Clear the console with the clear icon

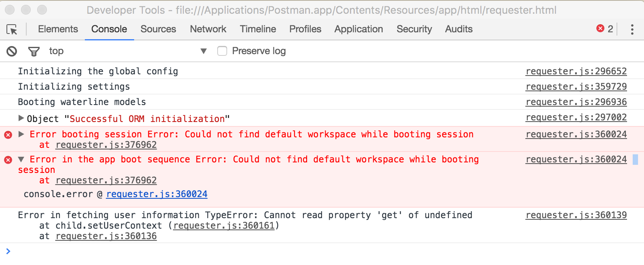point(12,51)
